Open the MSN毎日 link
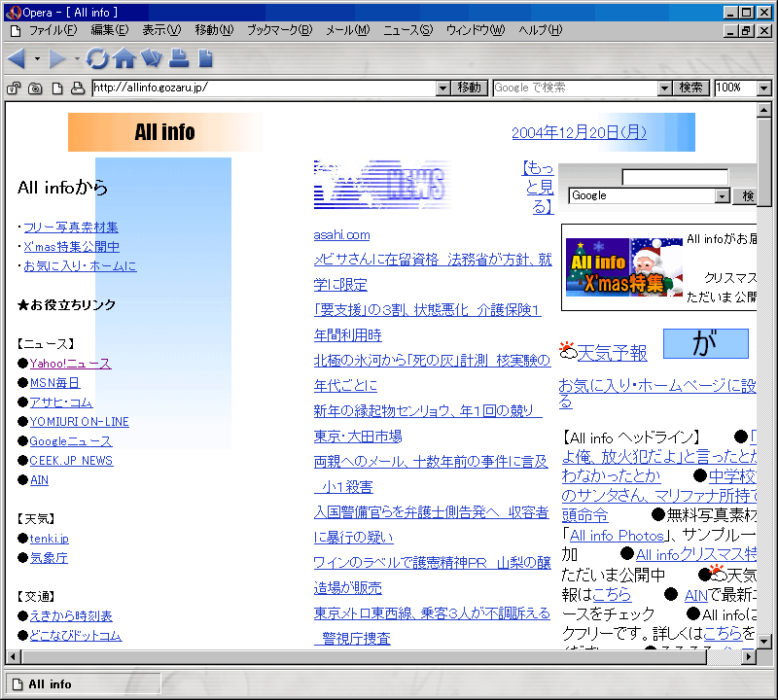Screen dimensions: 778x700 (x=54, y=382)
